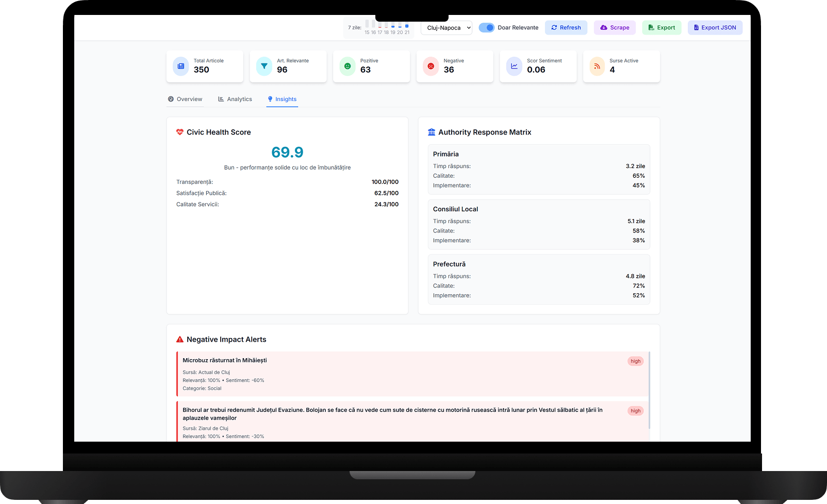Click the Export JSON button

point(715,28)
